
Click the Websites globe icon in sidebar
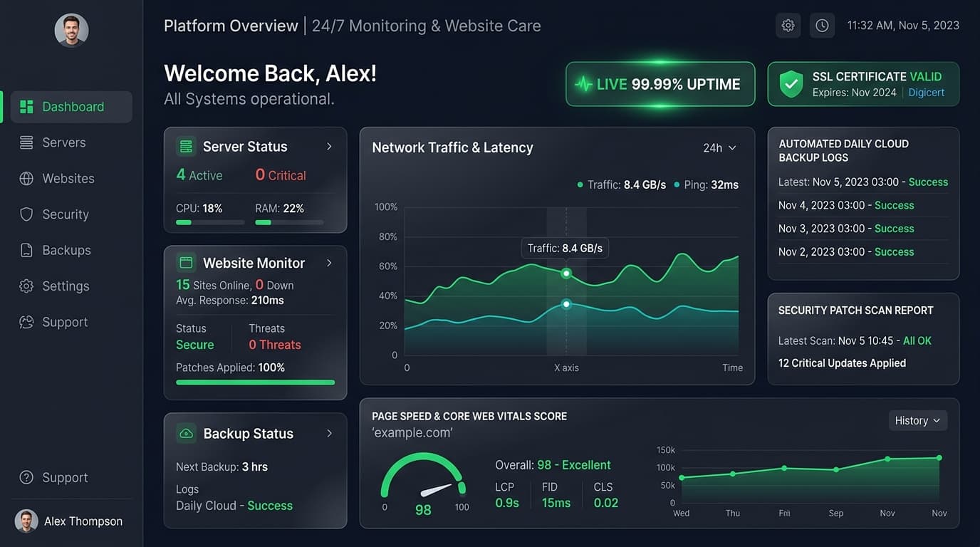(26, 179)
